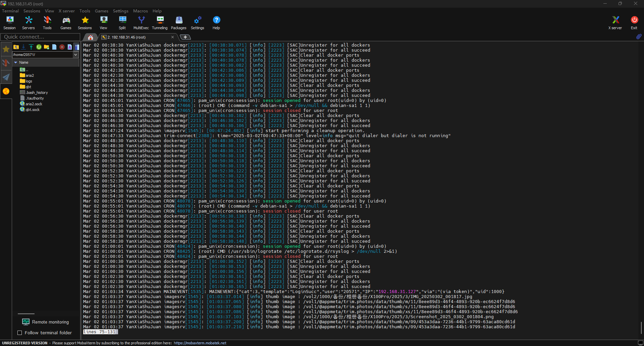Switch to the home tab
The width and height of the screenshot is (644, 346).
point(90,37)
